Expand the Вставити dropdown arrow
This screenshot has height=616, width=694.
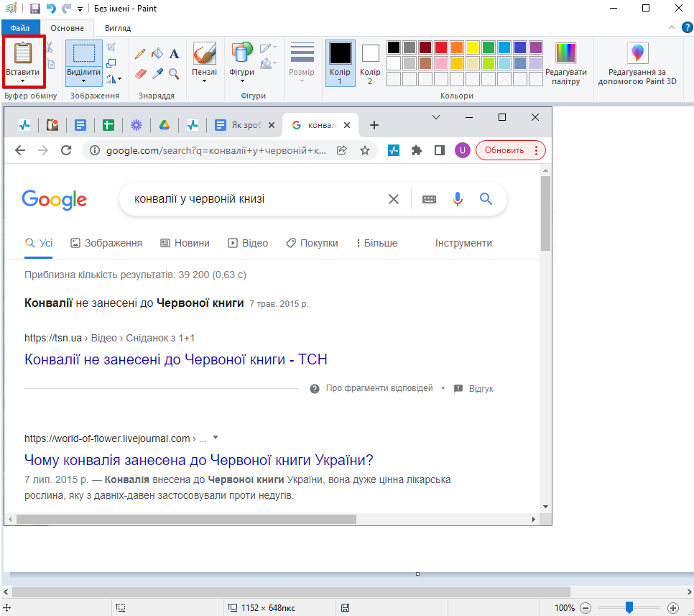point(22,81)
